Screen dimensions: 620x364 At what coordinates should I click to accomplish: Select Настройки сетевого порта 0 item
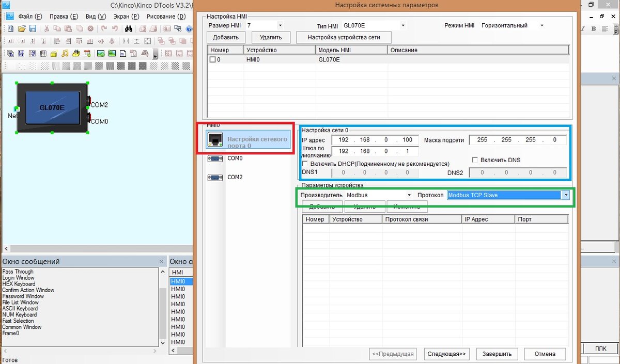[x=249, y=139]
